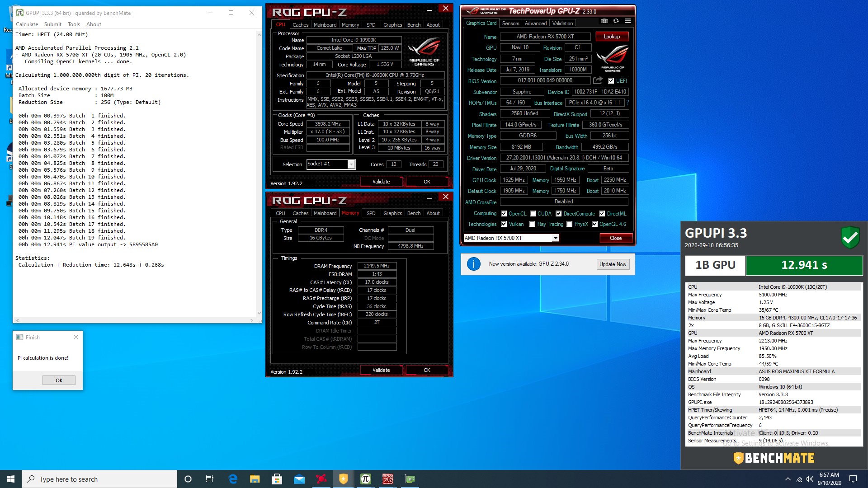Take a GPU-Z screenshot with the camera icon

(604, 21)
